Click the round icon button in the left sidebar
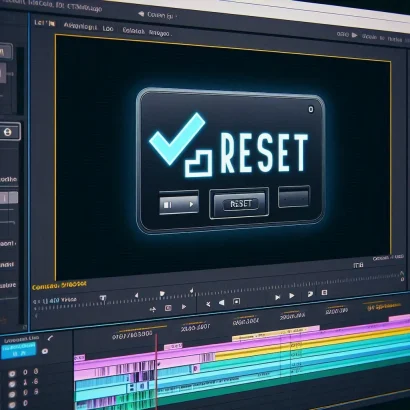The width and height of the screenshot is (410, 410). [7, 132]
